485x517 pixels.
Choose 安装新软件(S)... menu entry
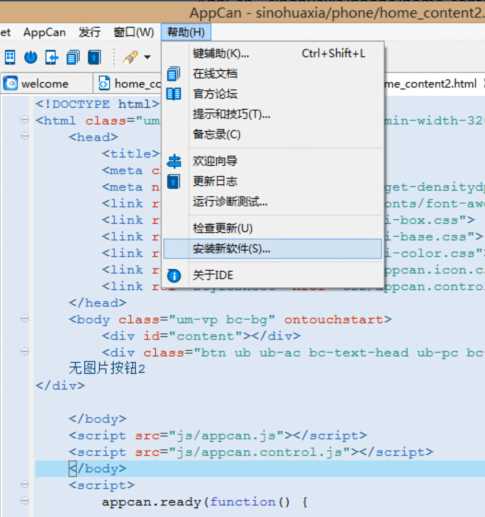click(272, 249)
